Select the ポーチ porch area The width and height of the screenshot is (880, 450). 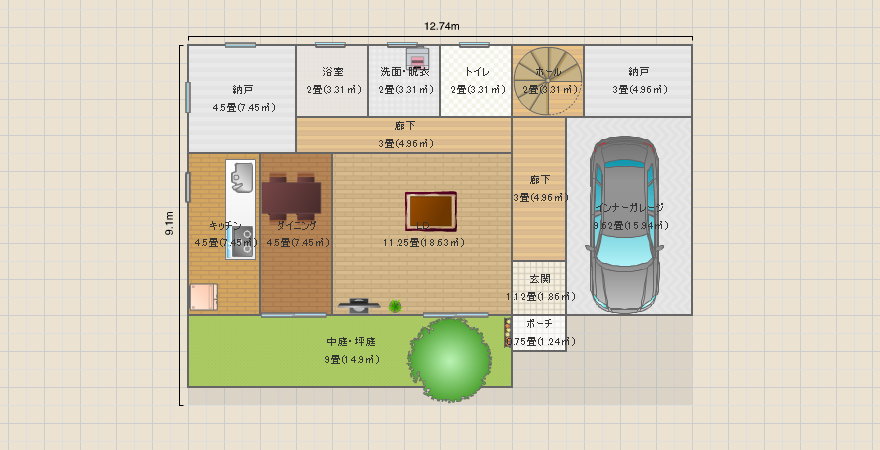click(x=540, y=332)
